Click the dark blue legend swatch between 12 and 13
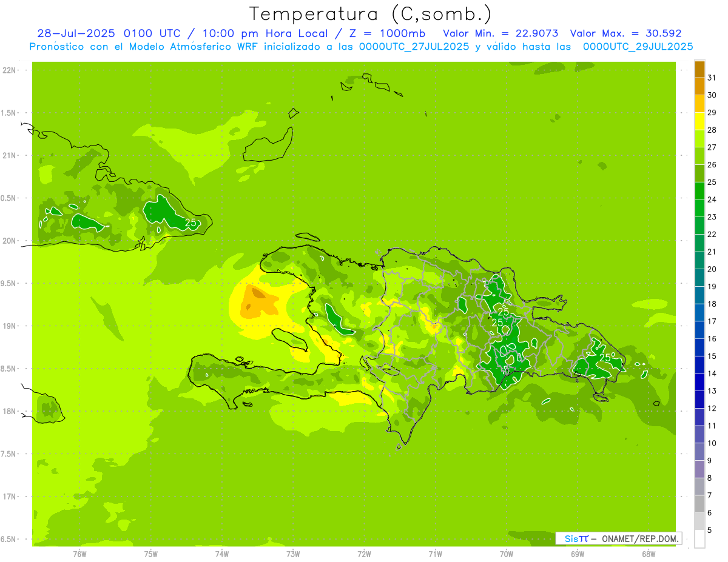 pyautogui.click(x=699, y=400)
